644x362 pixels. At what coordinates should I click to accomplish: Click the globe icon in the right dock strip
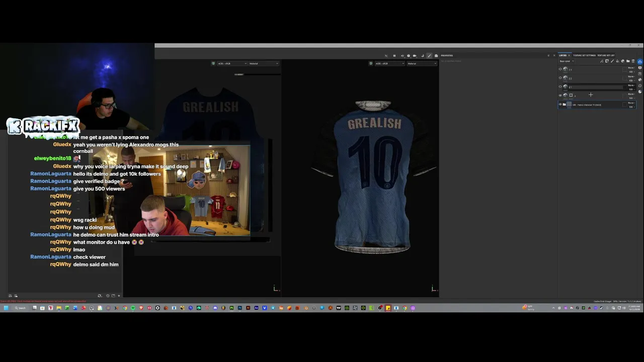(x=640, y=79)
